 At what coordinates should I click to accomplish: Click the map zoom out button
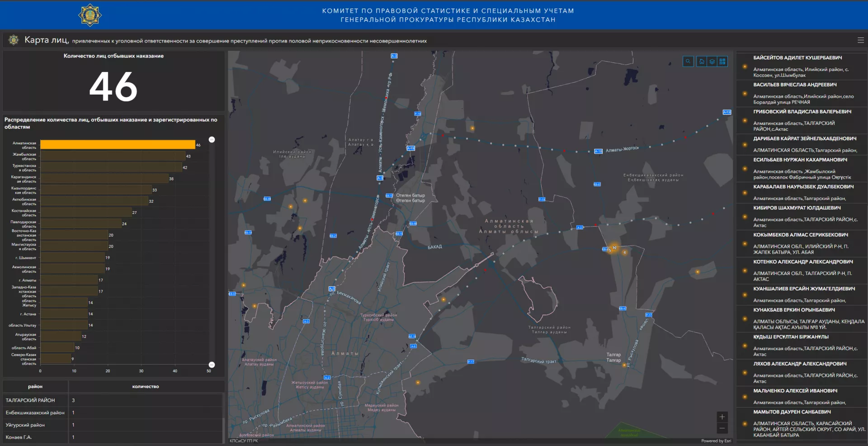pyautogui.click(x=722, y=428)
